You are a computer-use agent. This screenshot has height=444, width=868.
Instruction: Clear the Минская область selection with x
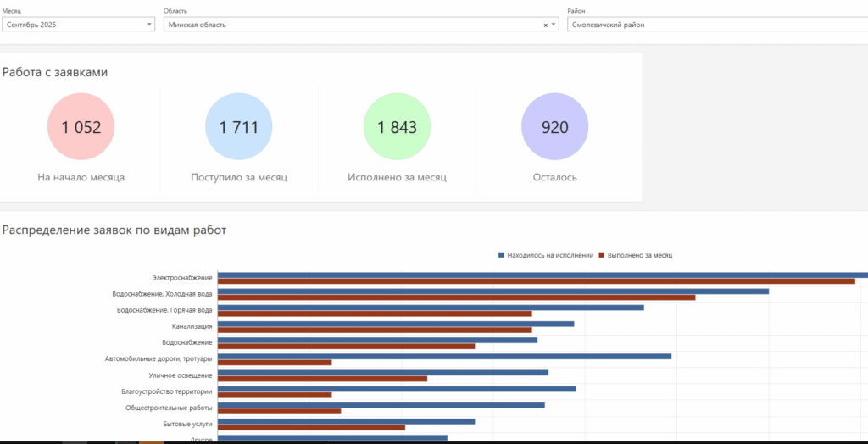tap(546, 25)
